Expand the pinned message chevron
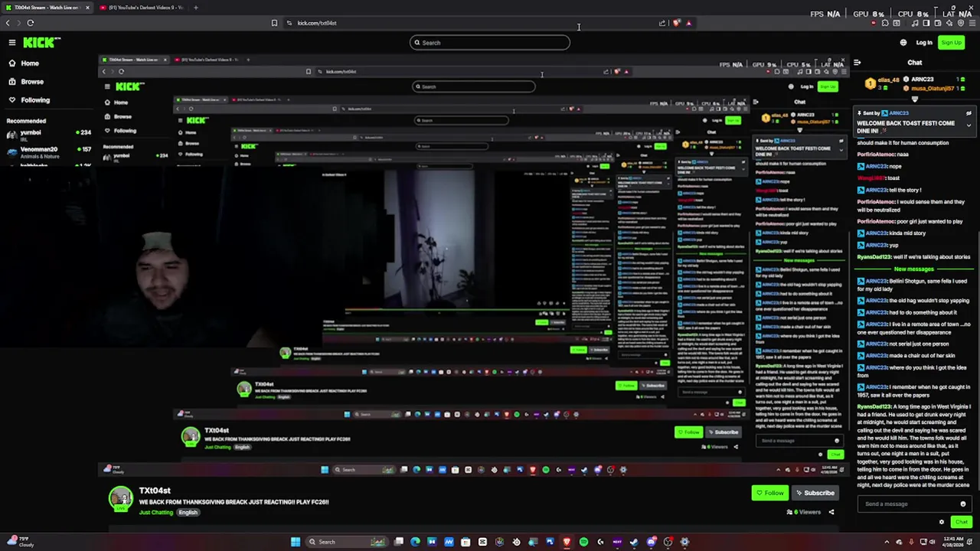The image size is (980, 551). tap(969, 125)
